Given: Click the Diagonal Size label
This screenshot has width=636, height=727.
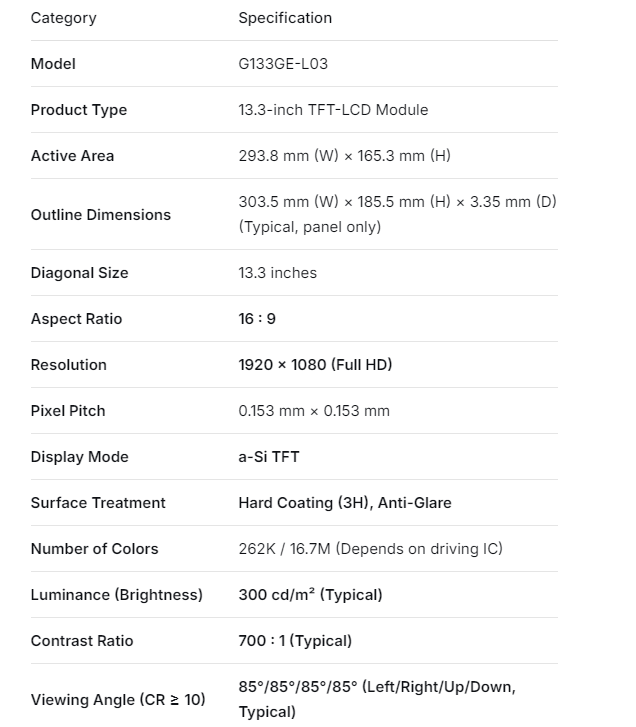Looking at the screenshot, I should click(x=79, y=273).
